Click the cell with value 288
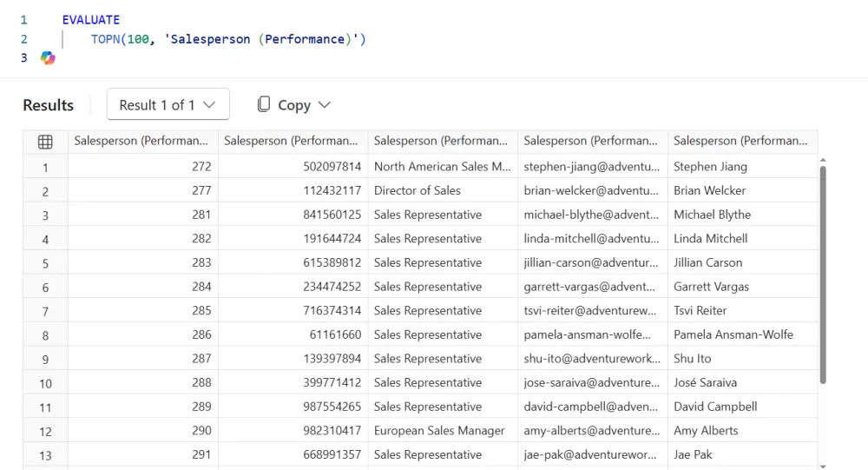Screen dimensions: 868x470 [143, 382]
